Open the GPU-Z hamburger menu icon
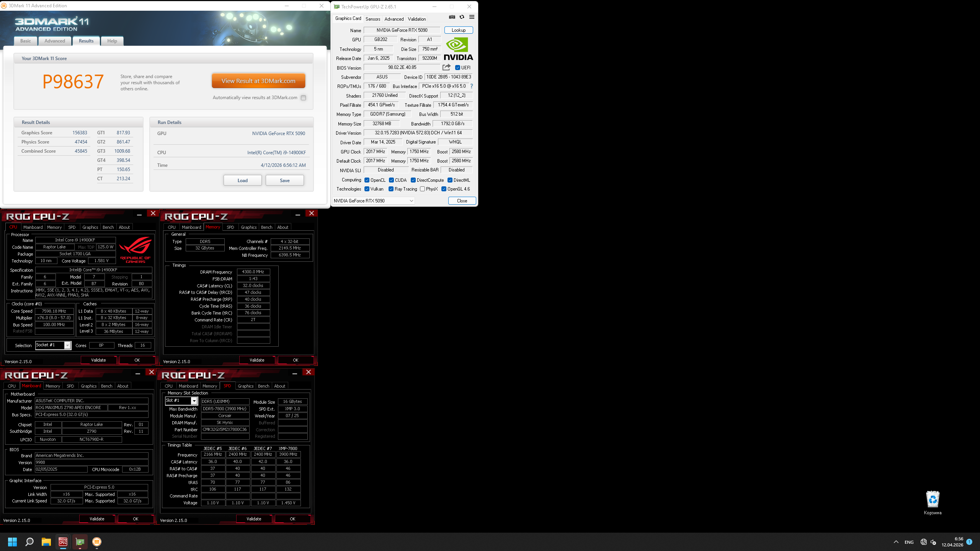 (x=472, y=17)
